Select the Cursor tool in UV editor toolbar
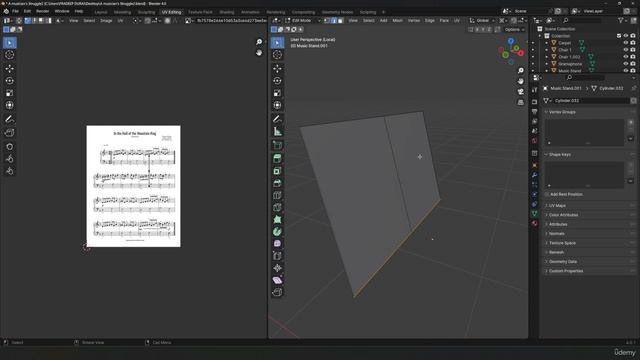 pyautogui.click(x=9, y=55)
